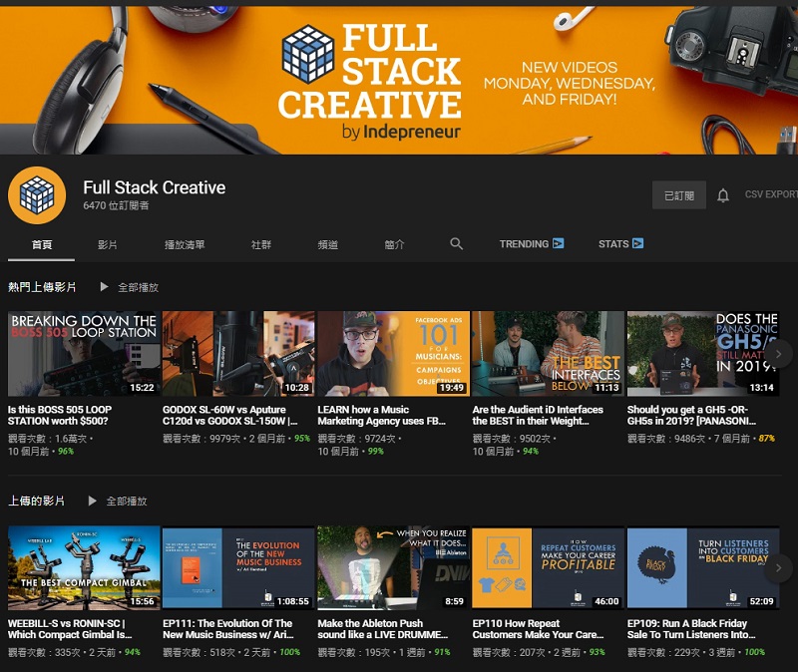This screenshot has width=798, height=672.
Task: Toggle the 已訂閱 subscribed button
Action: pyautogui.click(x=678, y=195)
